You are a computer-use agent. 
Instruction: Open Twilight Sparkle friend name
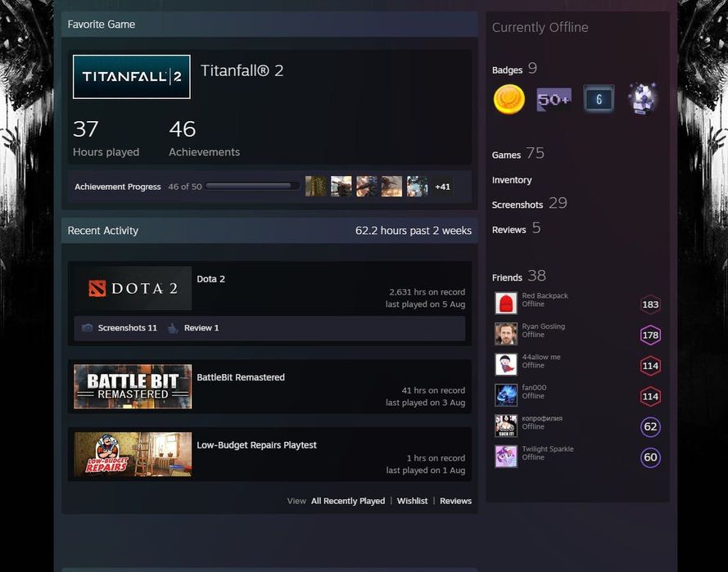[547, 448]
